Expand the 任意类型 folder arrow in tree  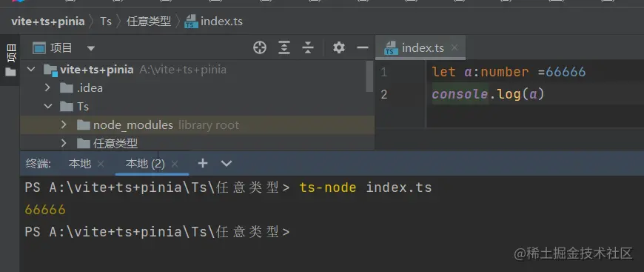[64, 143]
